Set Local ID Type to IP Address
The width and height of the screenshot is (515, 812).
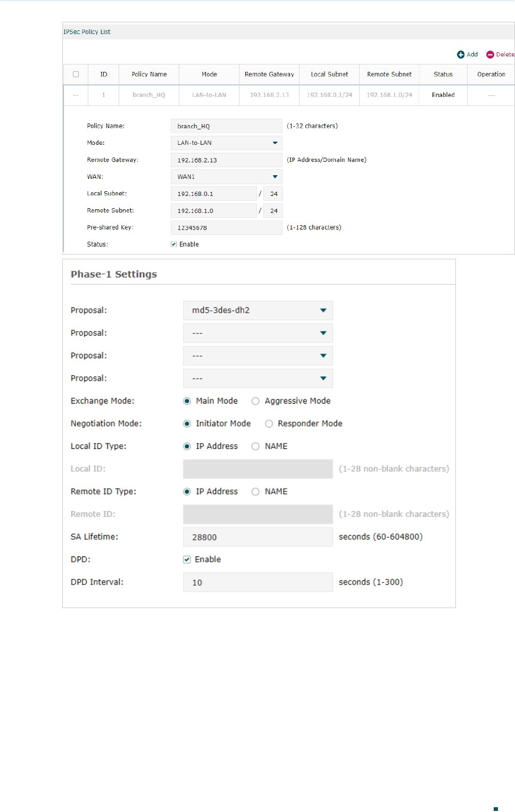tap(187, 446)
